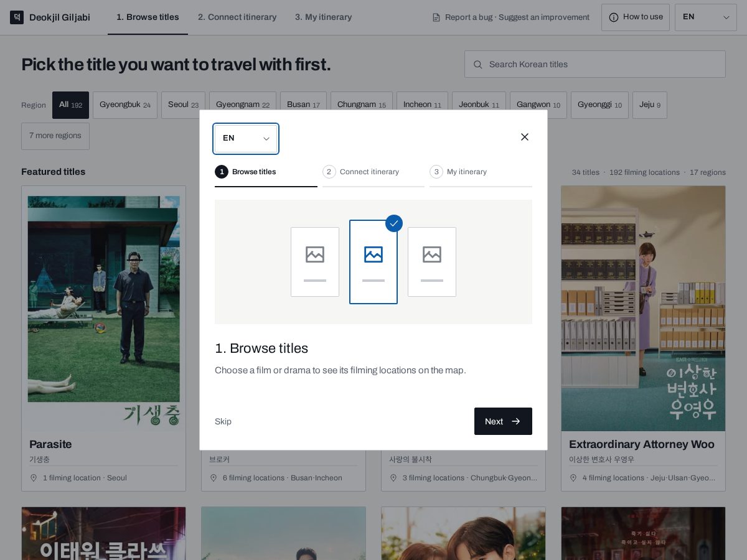The width and height of the screenshot is (747, 560).
Task: Click Parasite's location pin icon
Action: (34, 478)
